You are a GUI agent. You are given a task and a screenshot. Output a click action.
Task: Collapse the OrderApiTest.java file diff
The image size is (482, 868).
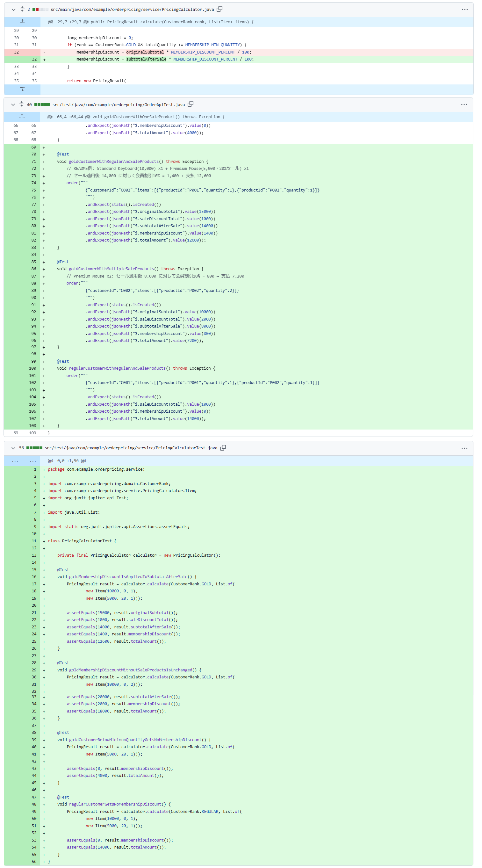pyautogui.click(x=13, y=105)
